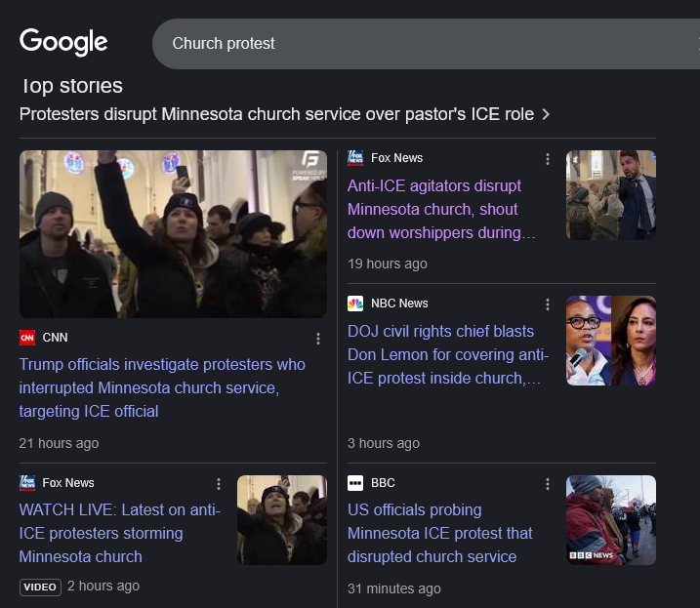The image size is (700, 608).
Task: Click the BBC source logo icon
Action: [355, 483]
